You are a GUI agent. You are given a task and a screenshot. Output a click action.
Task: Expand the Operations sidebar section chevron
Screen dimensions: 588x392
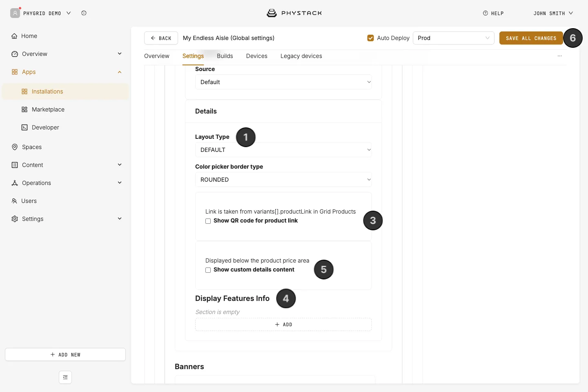point(120,183)
